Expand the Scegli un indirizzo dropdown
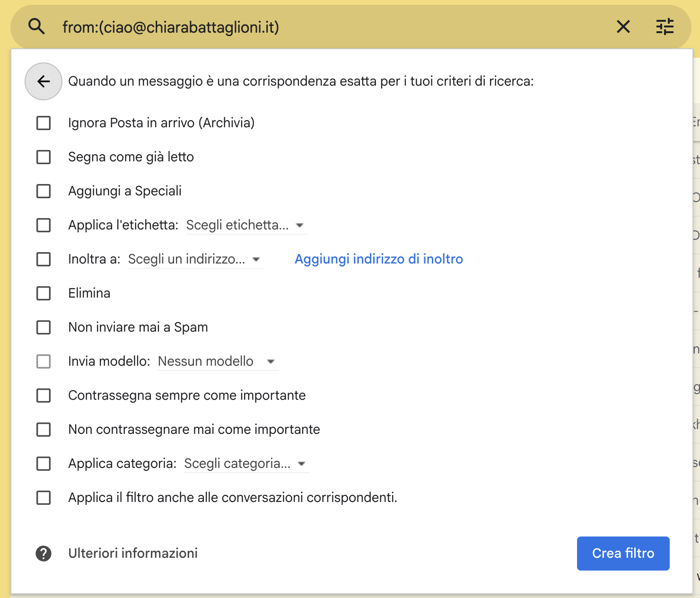 click(x=195, y=259)
